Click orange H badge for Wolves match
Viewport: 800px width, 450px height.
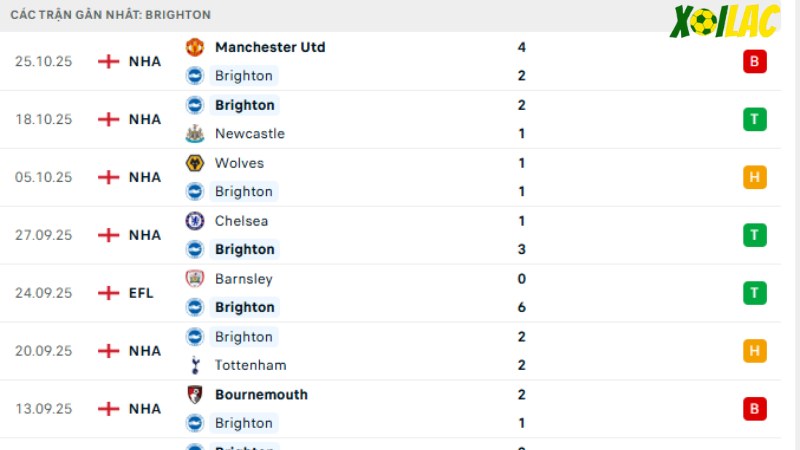[755, 177]
